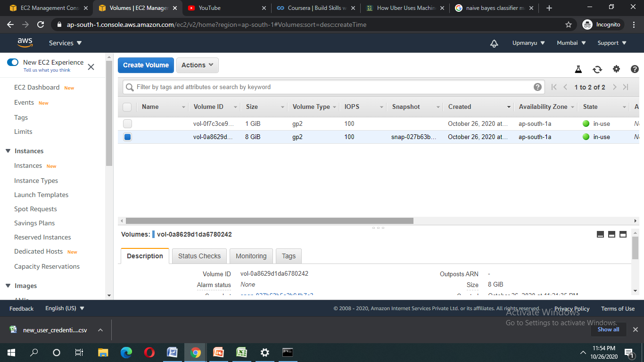Click the flask experiments icon

point(578,69)
